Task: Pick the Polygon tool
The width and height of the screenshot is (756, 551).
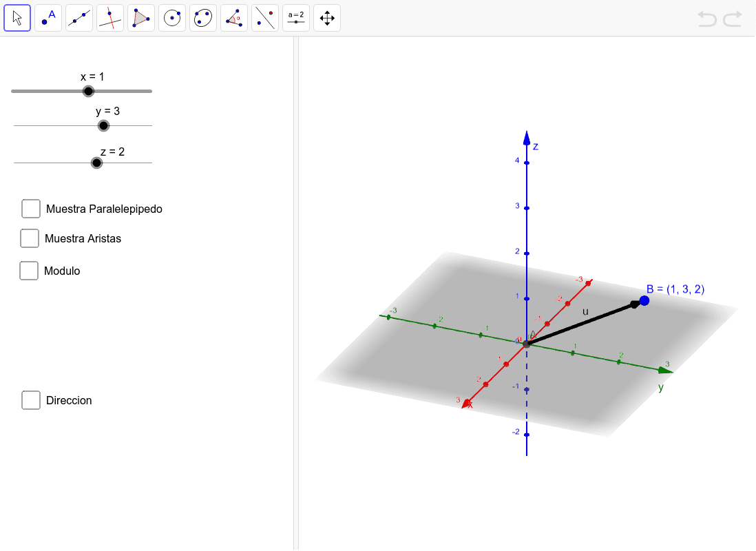Action: [141, 18]
